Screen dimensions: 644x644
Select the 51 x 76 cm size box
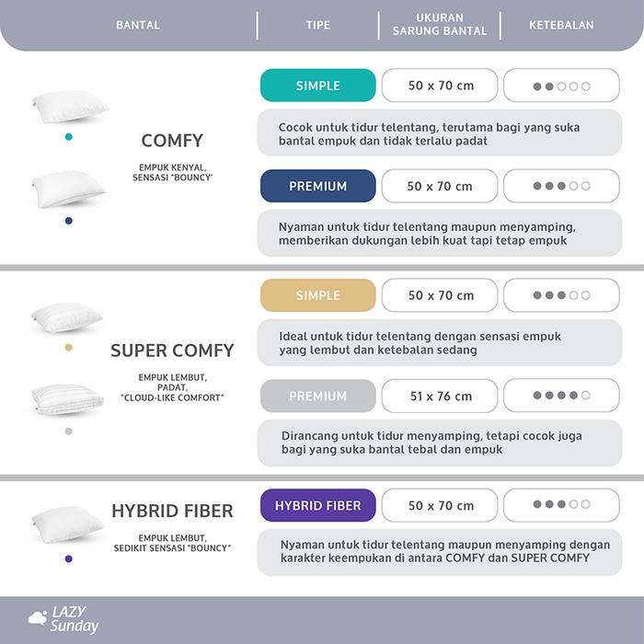[x=441, y=396]
